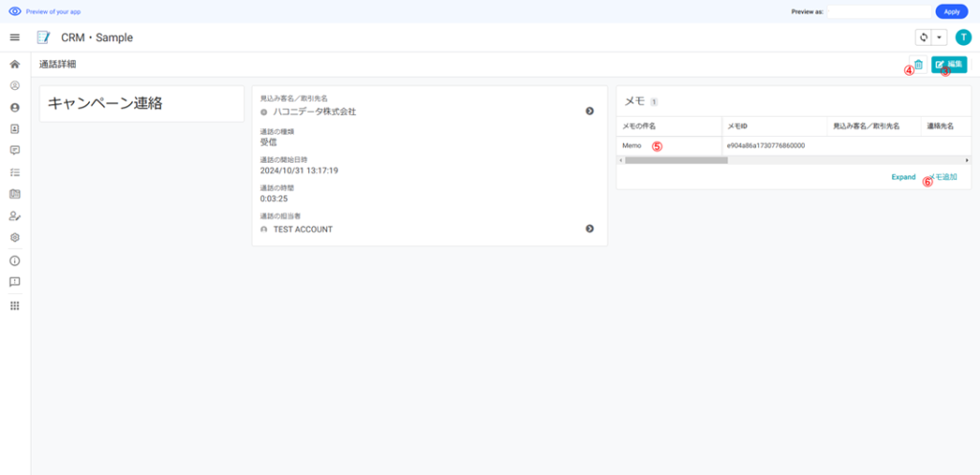This screenshot has width=980, height=475.
Task: Click the ハコニデータ株式会社 company name
Action: [x=314, y=111]
